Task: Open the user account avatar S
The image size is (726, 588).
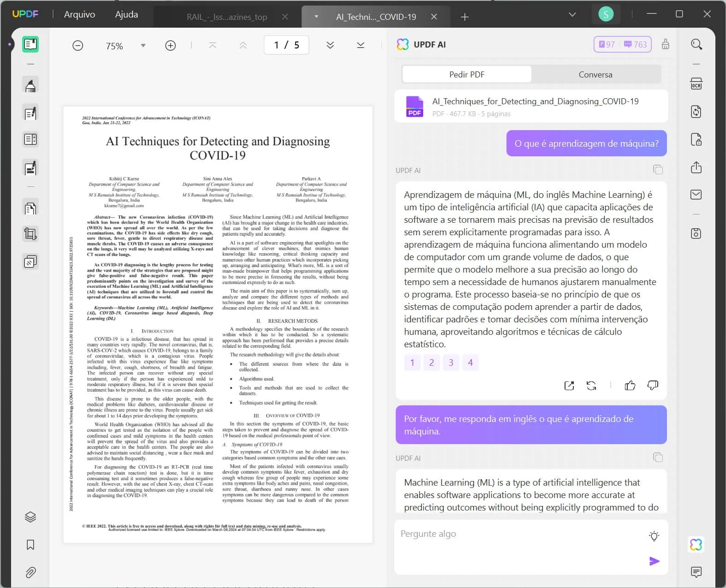Action: [x=606, y=14]
